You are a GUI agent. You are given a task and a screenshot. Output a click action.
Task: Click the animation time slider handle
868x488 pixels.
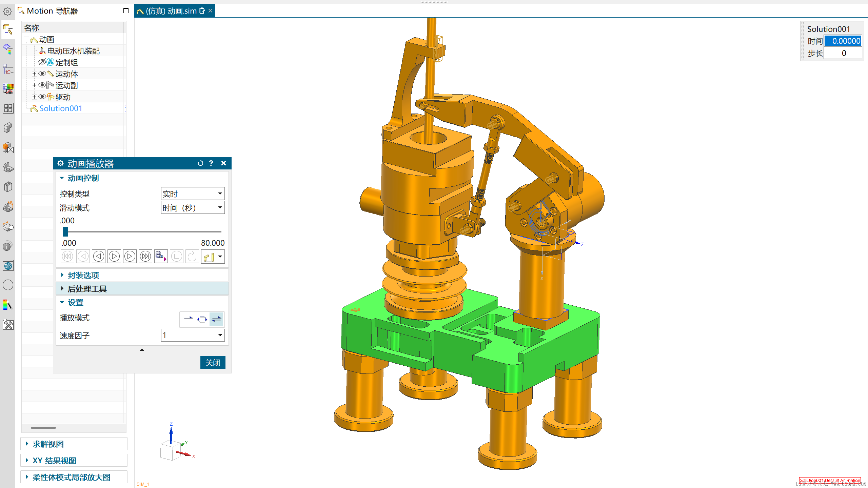pyautogui.click(x=66, y=232)
